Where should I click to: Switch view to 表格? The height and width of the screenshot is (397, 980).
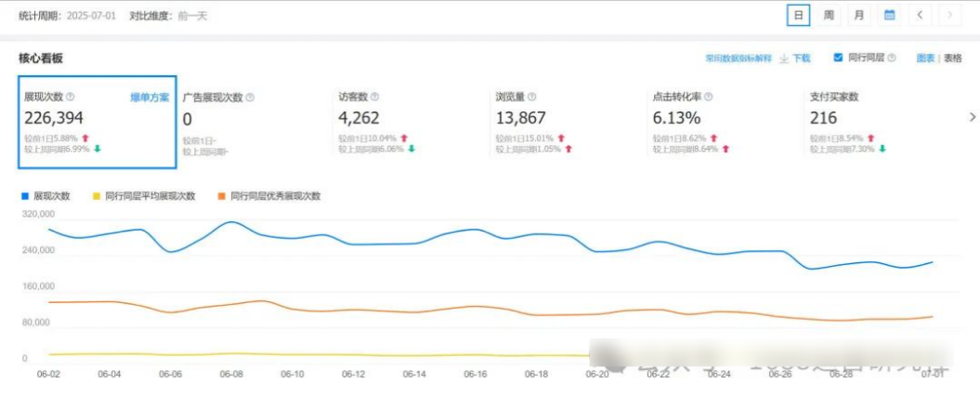pyautogui.click(x=952, y=59)
